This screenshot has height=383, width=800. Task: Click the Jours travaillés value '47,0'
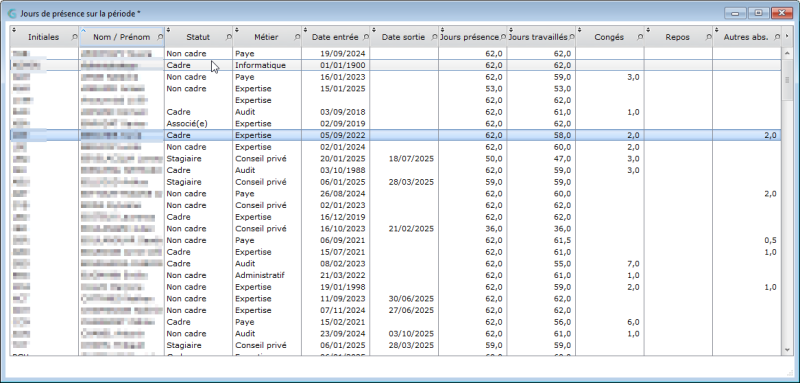point(562,159)
